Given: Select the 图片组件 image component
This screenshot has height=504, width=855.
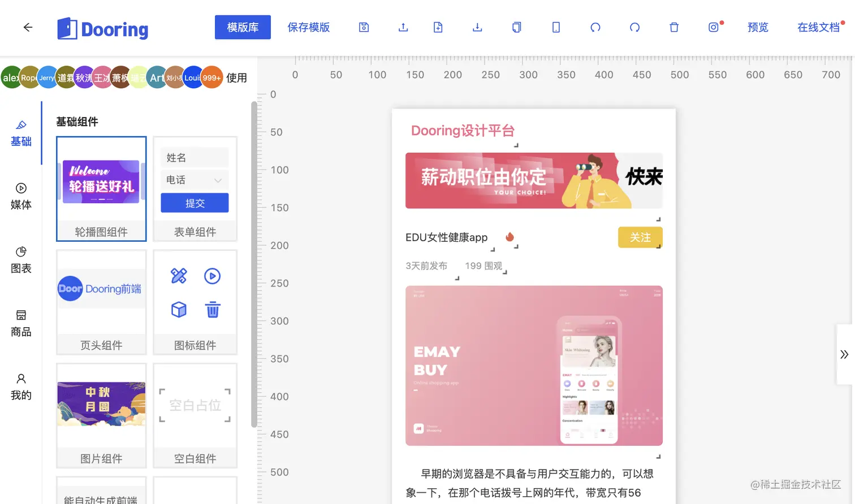Looking at the screenshot, I should coord(101,415).
